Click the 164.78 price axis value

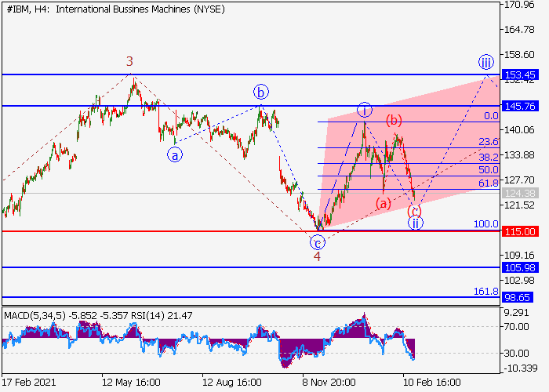519,30
